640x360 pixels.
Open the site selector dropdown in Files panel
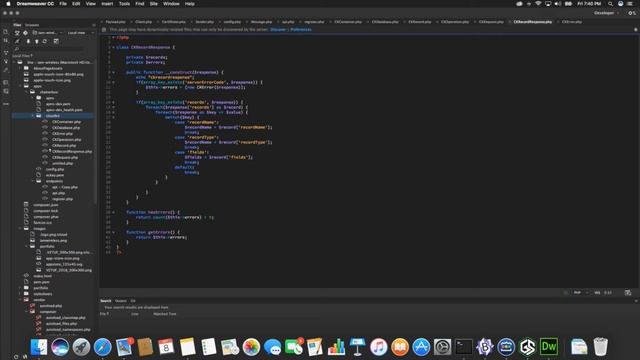pos(48,33)
